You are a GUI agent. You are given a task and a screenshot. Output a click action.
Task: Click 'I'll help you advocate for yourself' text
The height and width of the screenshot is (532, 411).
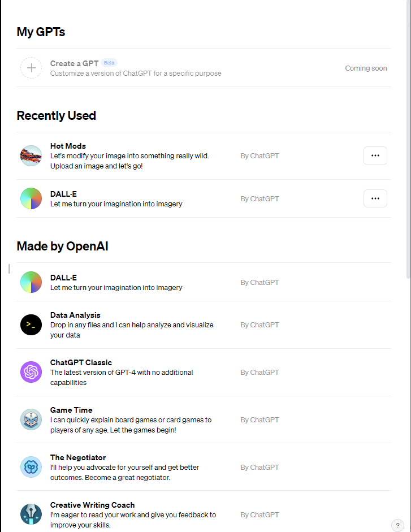(124, 472)
